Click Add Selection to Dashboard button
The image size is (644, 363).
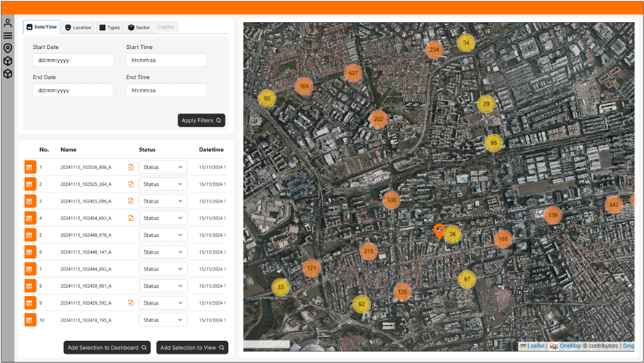pyautogui.click(x=107, y=348)
